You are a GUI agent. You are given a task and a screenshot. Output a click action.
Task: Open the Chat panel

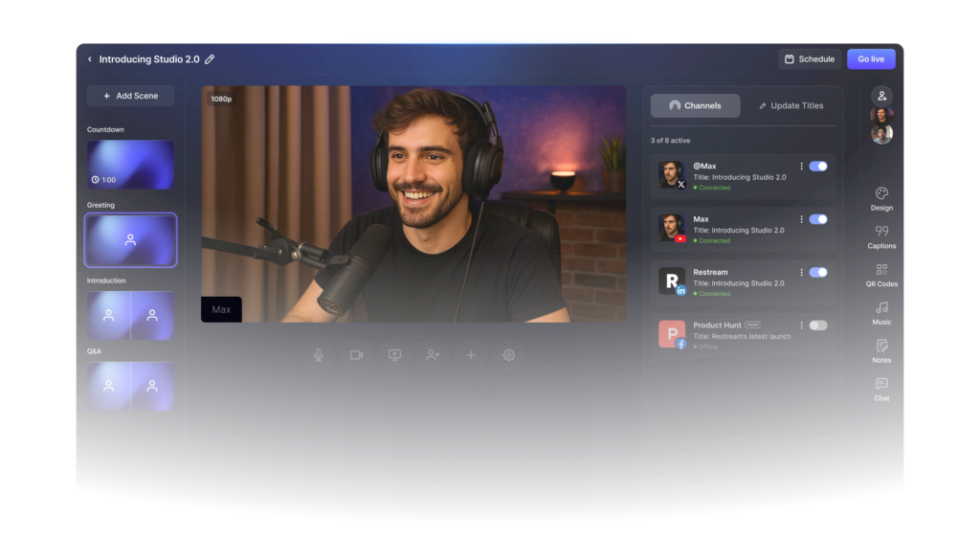(x=881, y=389)
